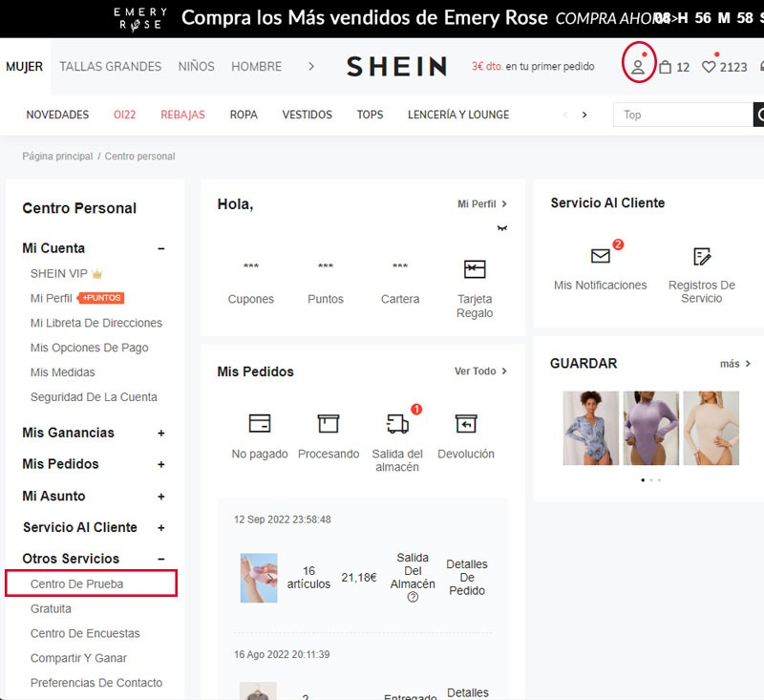
Task: Click más in GUARDAR panel
Action: 735,364
